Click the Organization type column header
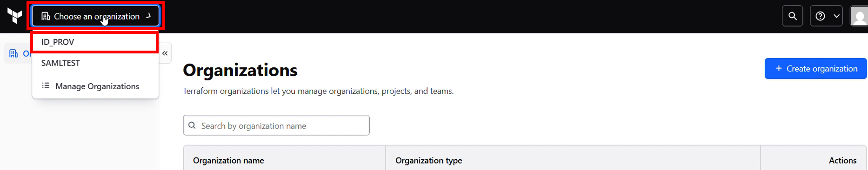The width and height of the screenshot is (868, 170). pyautogui.click(x=429, y=161)
